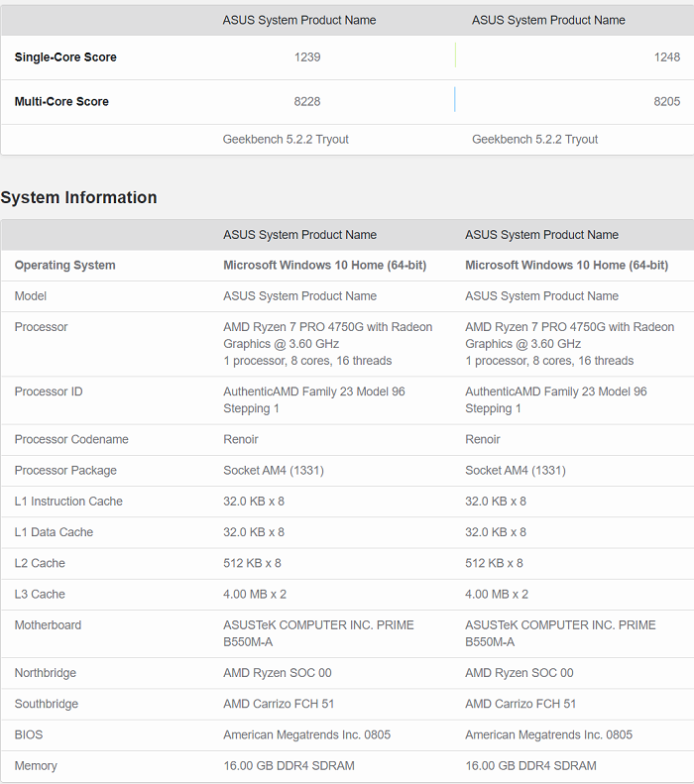Click left Geekbench 5.2.2 Tryout text
This screenshot has width=694, height=784.
[286, 140]
